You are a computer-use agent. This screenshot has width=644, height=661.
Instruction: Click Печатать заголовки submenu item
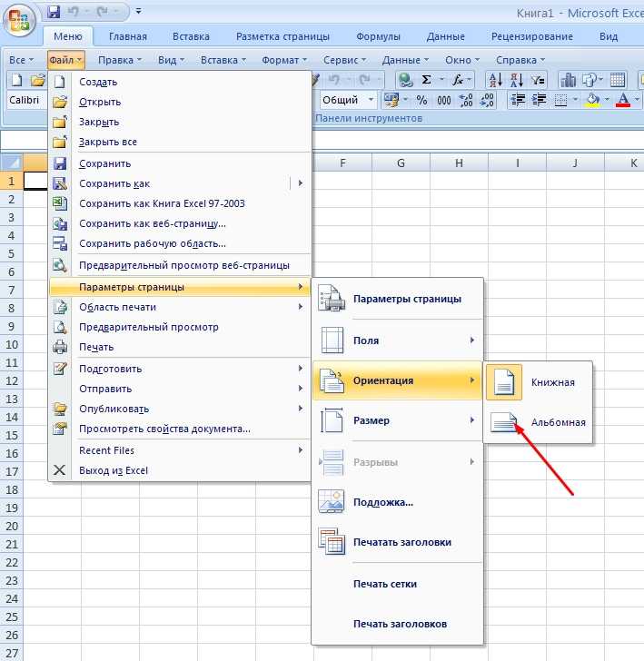pyautogui.click(x=398, y=543)
